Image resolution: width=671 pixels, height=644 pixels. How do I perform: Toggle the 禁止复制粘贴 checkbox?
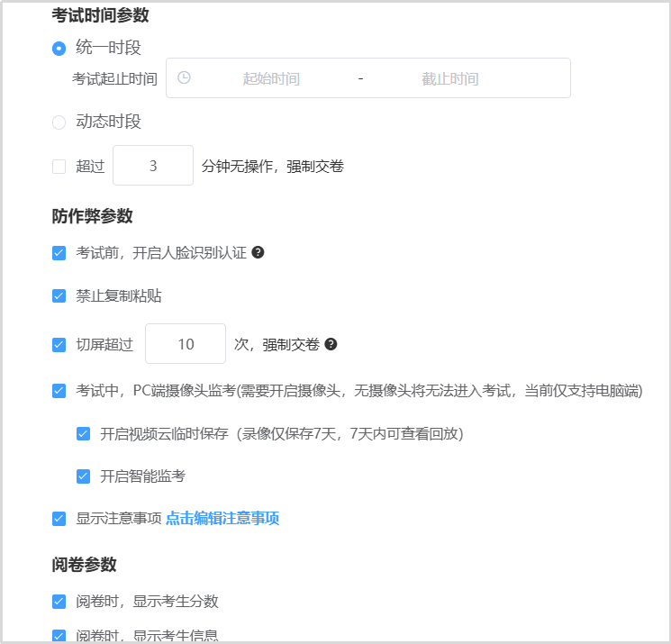point(59,296)
